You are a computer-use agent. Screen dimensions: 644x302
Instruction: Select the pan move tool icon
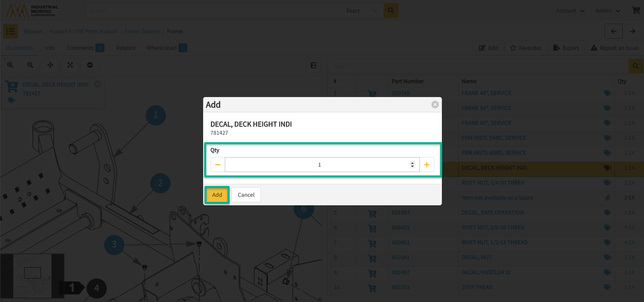50,65
